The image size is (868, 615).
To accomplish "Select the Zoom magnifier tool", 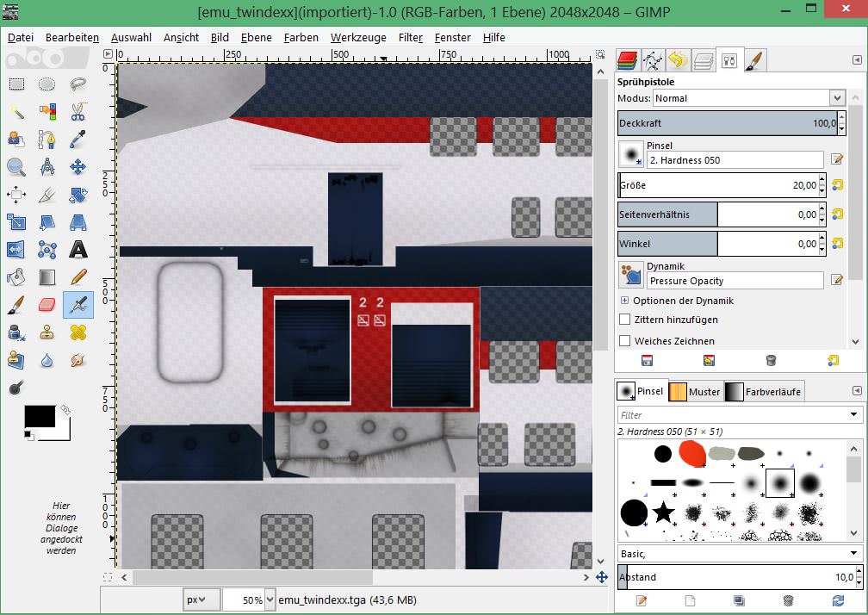I will click(x=16, y=166).
